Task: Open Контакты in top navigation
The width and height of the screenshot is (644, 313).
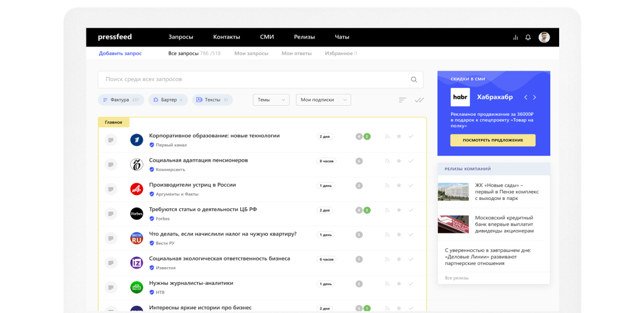Action: click(x=227, y=37)
